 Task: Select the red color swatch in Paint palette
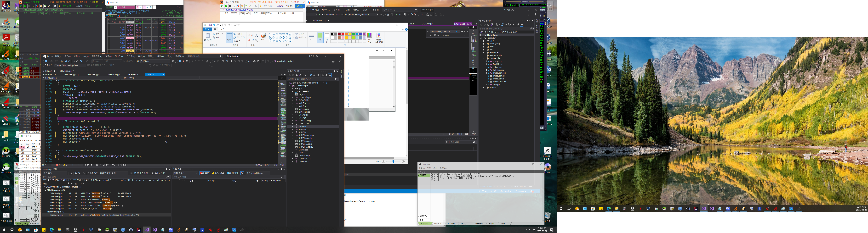[343, 34]
